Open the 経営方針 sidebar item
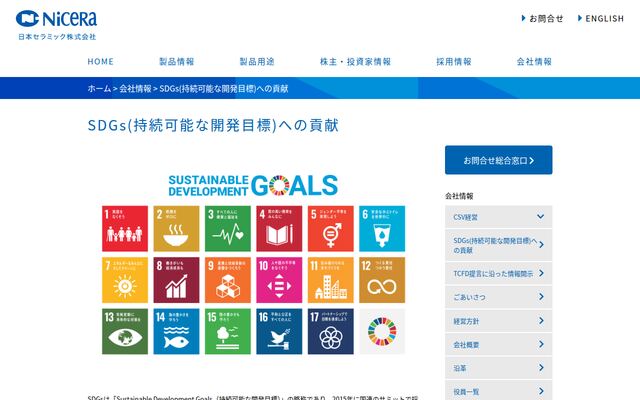Viewport: 640px width, 400px height. coord(499,321)
